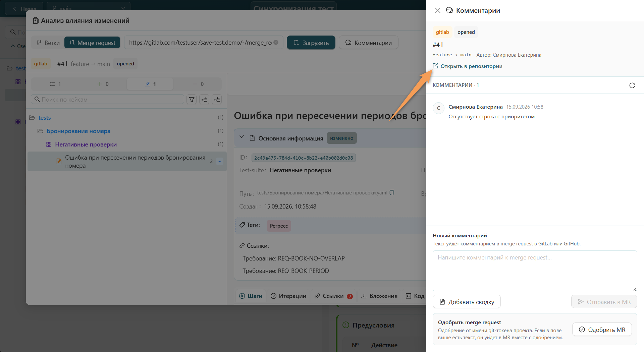Focus the new comment text area
The image size is (644, 352).
tap(535, 271)
